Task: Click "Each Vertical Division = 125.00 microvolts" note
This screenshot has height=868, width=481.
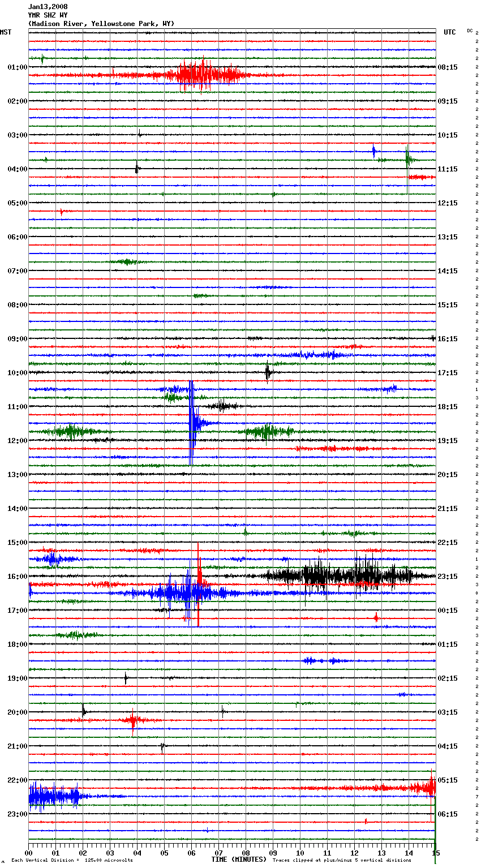Action: [72, 861]
